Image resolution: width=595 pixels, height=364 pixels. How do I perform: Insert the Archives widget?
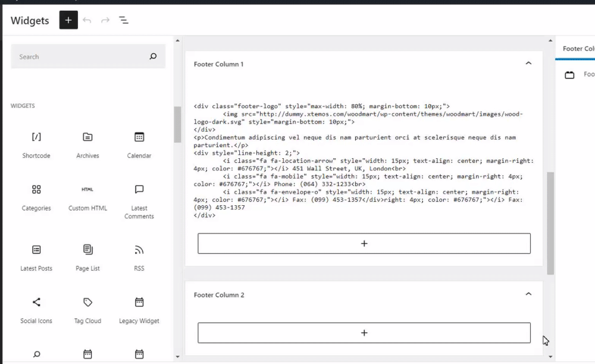pyautogui.click(x=87, y=145)
